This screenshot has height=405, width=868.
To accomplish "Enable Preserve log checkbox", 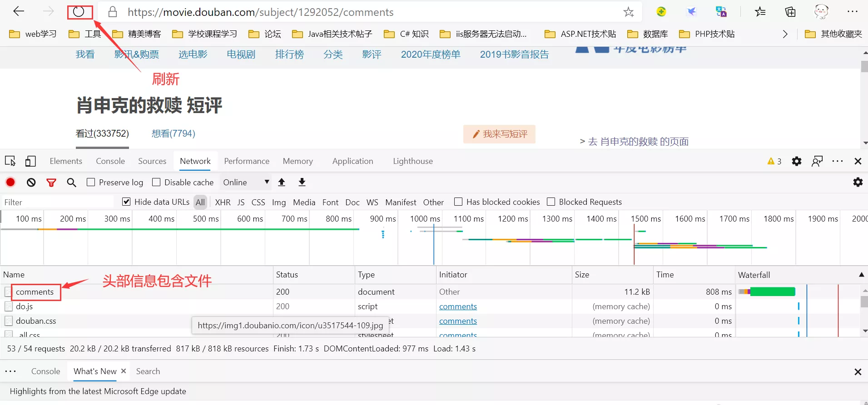I will pyautogui.click(x=91, y=182).
